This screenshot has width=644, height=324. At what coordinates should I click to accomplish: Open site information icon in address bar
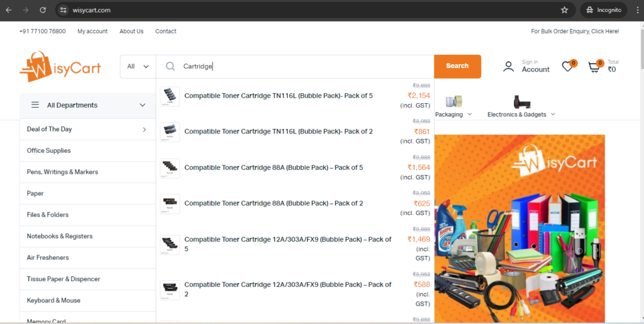pos(63,10)
